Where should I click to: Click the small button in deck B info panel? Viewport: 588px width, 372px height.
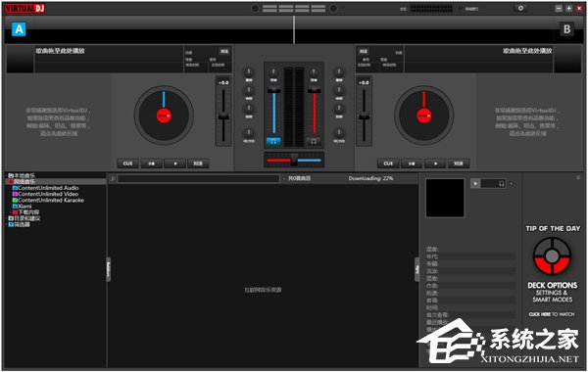point(363,51)
